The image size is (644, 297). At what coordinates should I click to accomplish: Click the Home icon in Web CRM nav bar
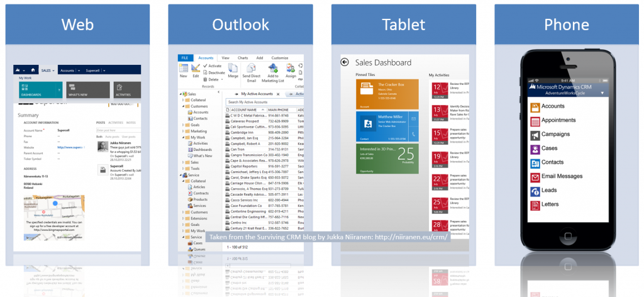click(33, 70)
